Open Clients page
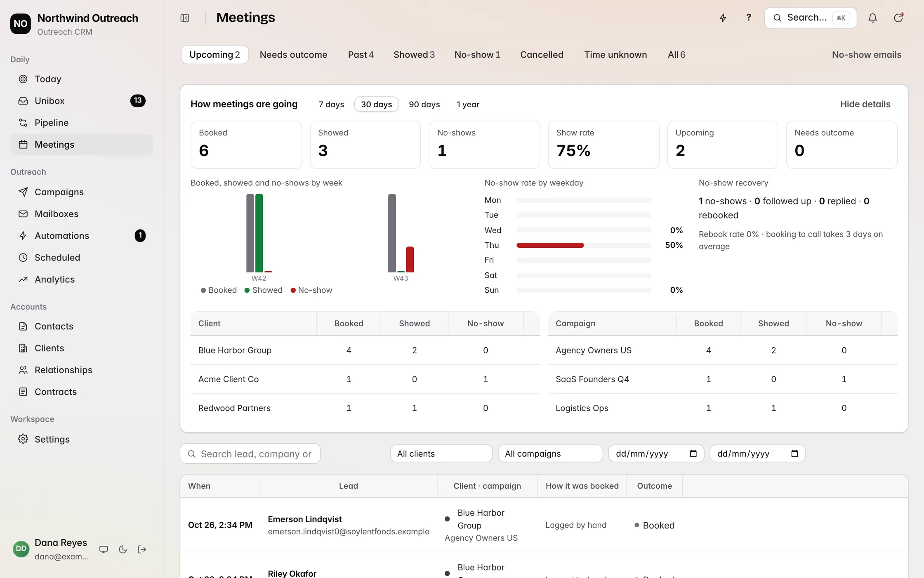This screenshot has height=578, width=924. point(82,348)
